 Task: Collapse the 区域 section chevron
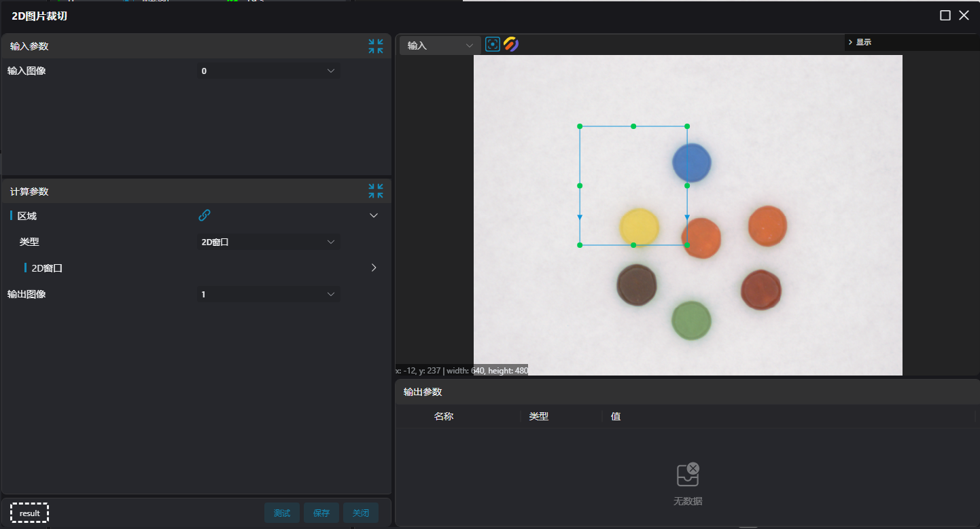[373, 215]
